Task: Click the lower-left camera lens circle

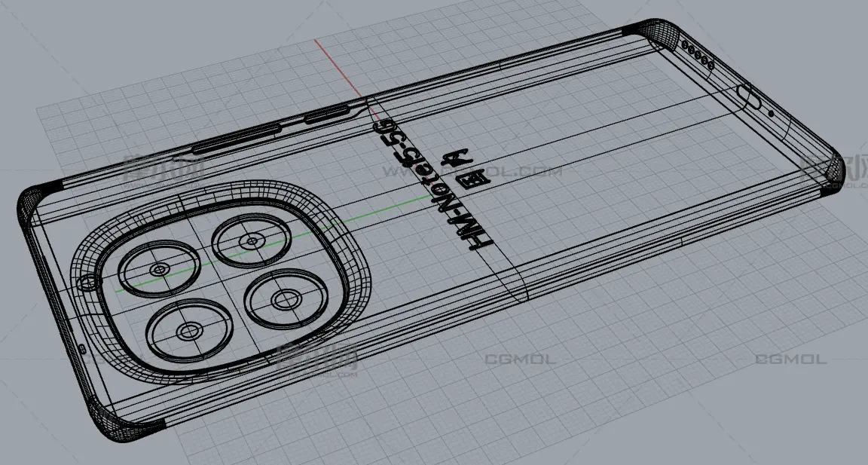Action: [x=188, y=331]
